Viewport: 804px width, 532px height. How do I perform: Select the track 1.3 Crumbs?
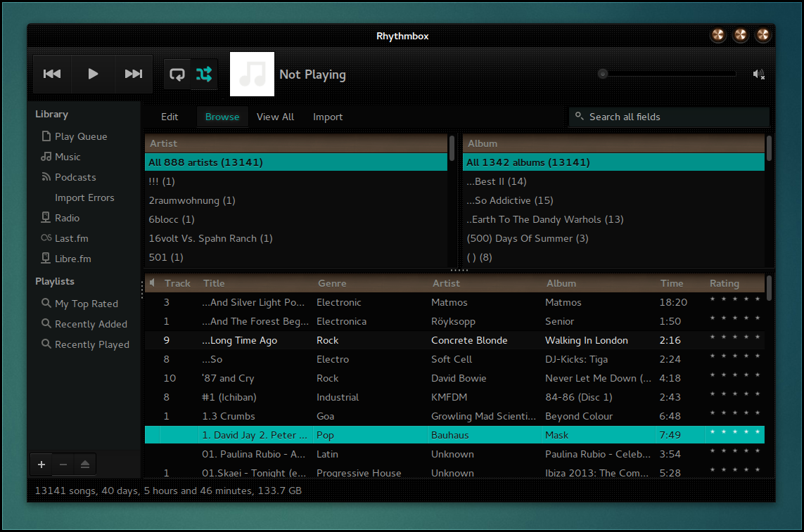tap(455, 416)
